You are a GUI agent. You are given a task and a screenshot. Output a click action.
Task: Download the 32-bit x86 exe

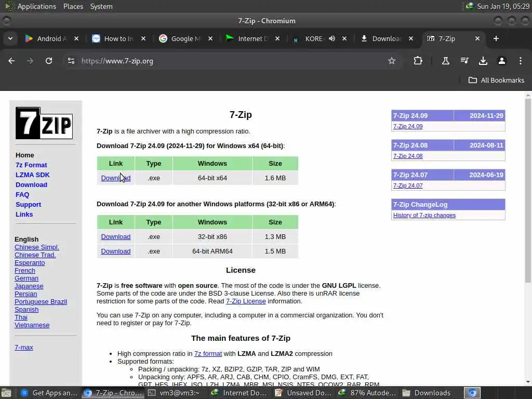point(116,237)
